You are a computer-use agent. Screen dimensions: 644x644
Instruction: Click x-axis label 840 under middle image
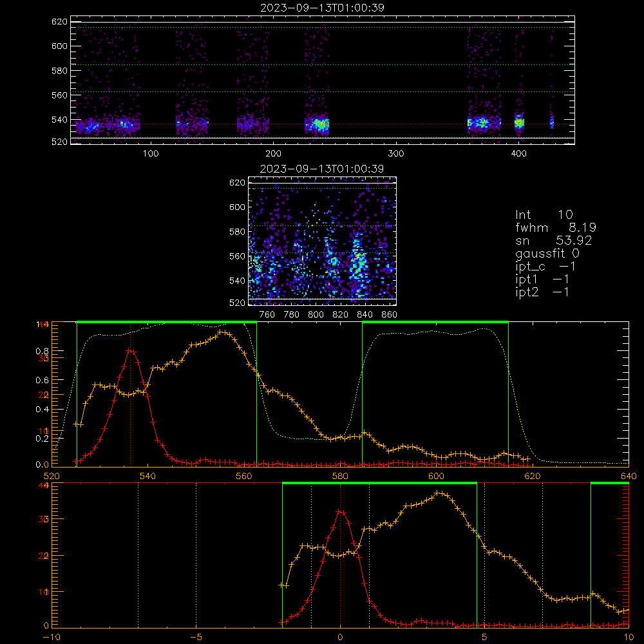click(365, 315)
